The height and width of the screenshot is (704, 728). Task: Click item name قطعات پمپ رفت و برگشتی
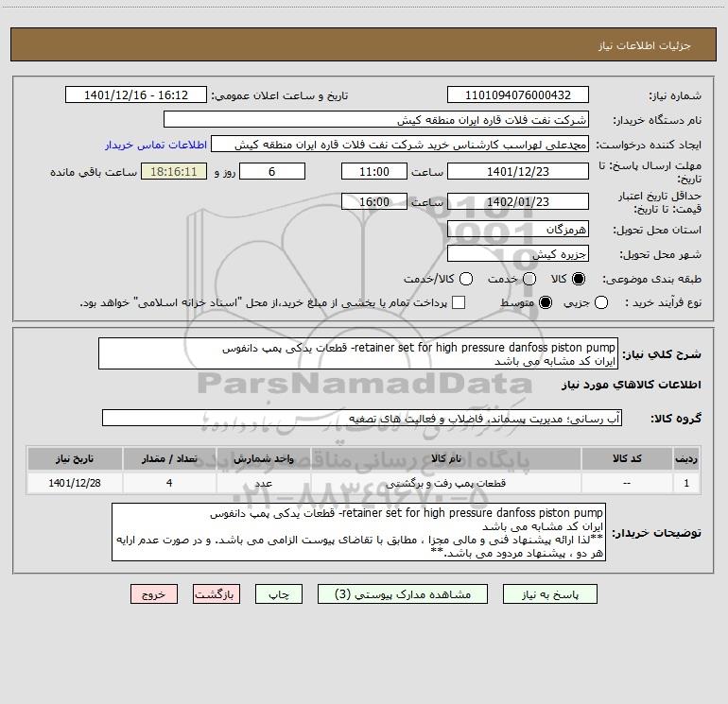(445, 483)
